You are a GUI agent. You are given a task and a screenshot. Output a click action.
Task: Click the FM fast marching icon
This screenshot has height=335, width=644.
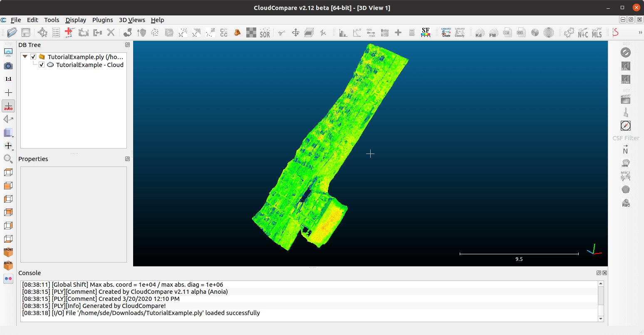point(493,32)
